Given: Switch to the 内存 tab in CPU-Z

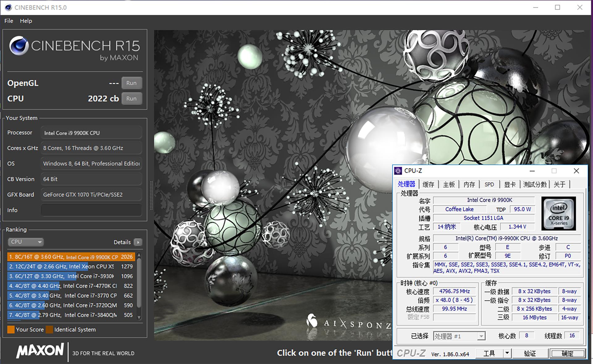Looking at the screenshot, I should pos(469,184).
